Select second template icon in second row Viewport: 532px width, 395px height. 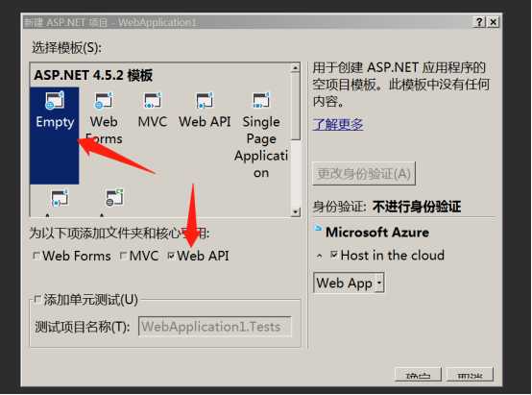114,198
